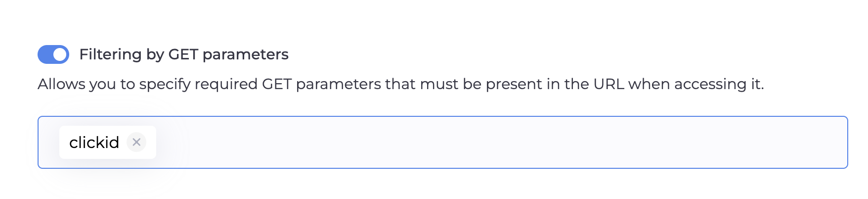The image size is (868, 199).
Task: Click the blue switch next to Filtering
Action: click(53, 54)
